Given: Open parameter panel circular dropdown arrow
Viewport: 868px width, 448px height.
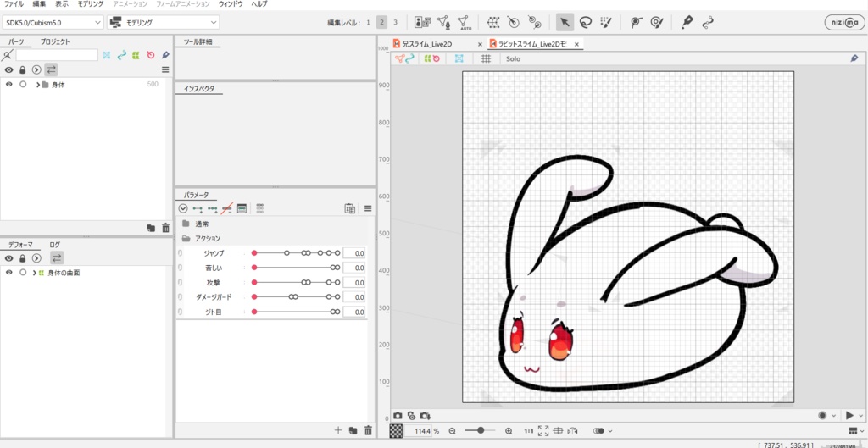Looking at the screenshot, I should 183,208.
